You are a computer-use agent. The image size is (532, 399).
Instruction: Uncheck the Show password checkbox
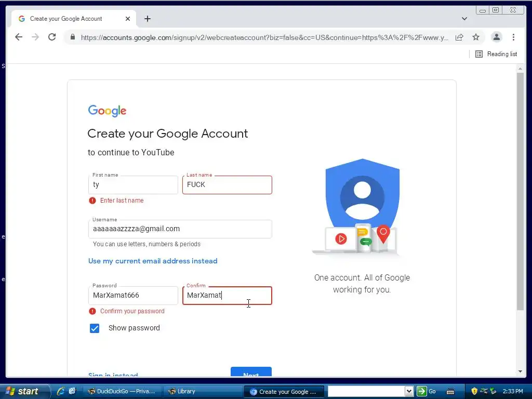(95, 328)
